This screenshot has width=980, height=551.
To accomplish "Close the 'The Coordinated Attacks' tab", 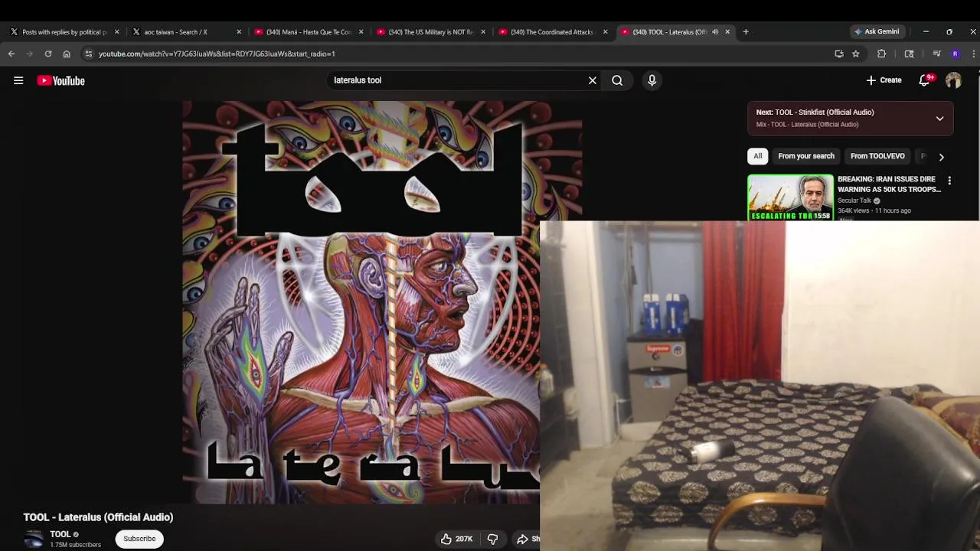I will click(606, 32).
